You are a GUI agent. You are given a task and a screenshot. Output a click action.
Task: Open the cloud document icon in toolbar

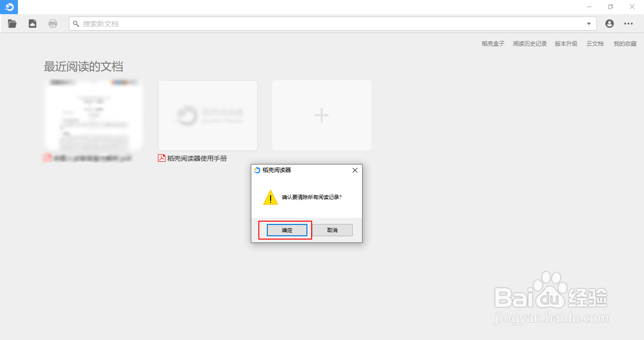pyautogui.click(x=33, y=24)
